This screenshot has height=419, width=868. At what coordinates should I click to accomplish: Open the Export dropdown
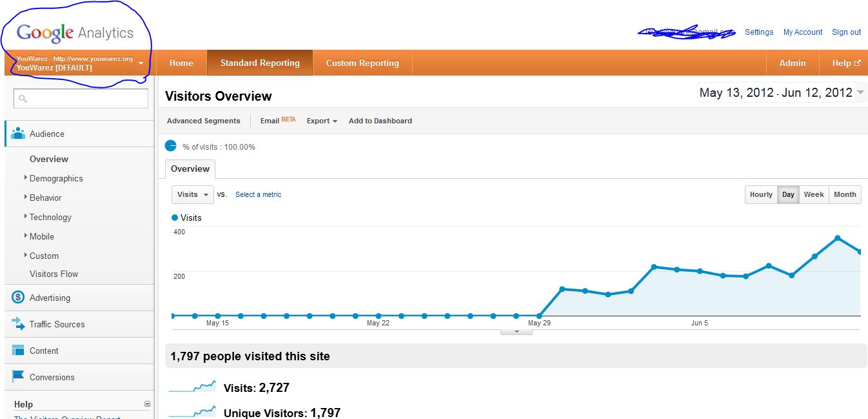coord(322,121)
